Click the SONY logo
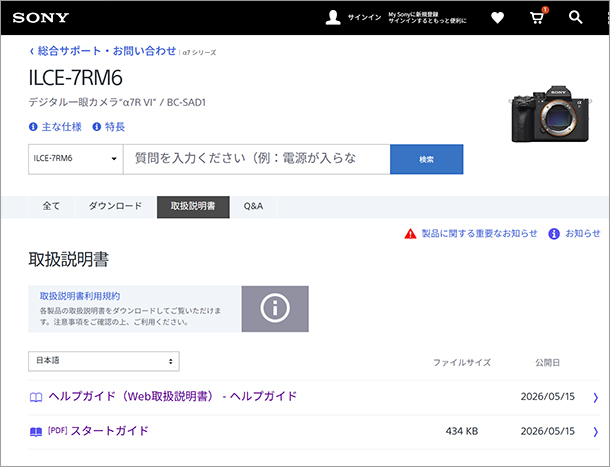This screenshot has height=467, width=610. coord(40,18)
